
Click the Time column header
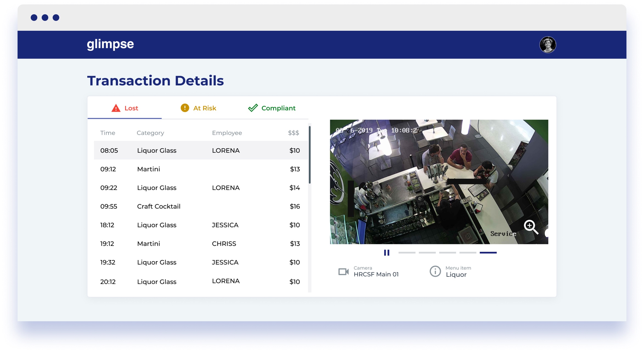click(108, 133)
